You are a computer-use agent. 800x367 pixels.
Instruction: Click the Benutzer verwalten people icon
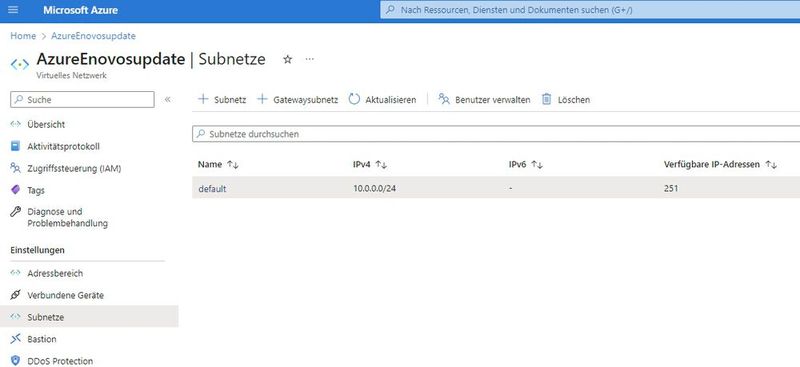point(444,99)
